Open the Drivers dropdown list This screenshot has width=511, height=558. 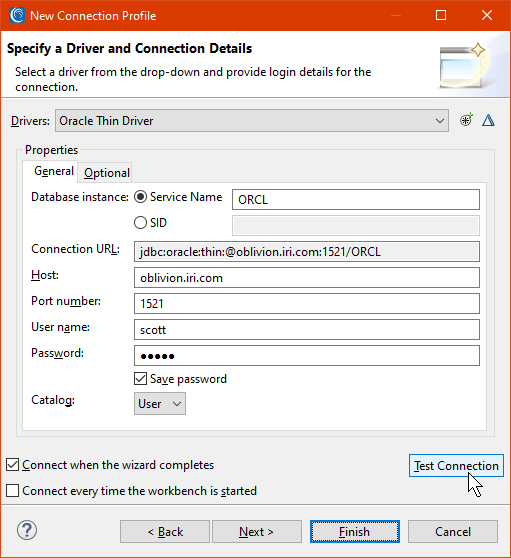pyautogui.click(x=252, y=121)
